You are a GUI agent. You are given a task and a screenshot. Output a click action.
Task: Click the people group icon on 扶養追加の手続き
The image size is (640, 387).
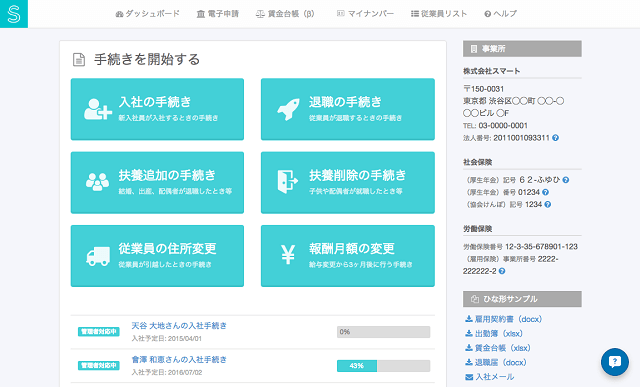tap(98, 182)
